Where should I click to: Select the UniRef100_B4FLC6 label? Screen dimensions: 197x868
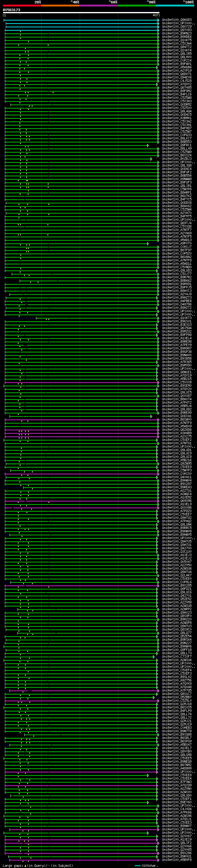tap(177, 94)
